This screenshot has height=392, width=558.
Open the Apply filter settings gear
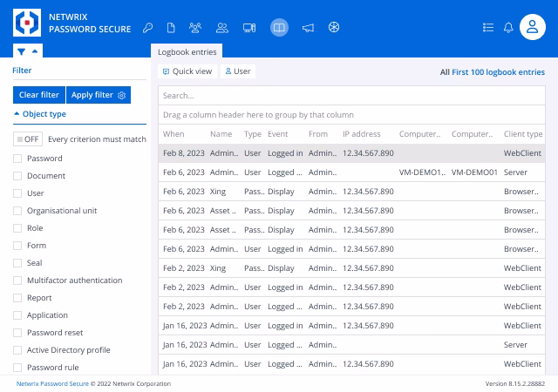[122, 95]
